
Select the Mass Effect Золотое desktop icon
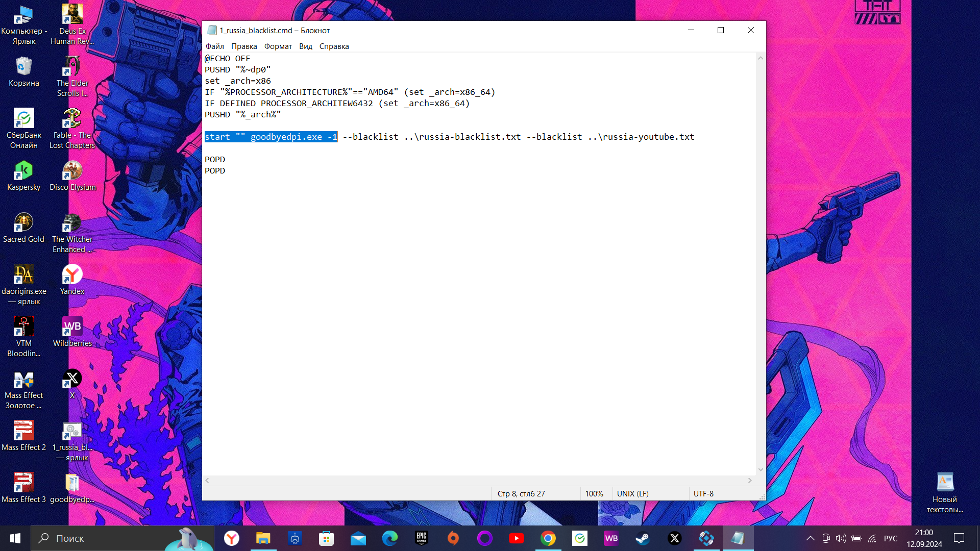tap(24, 390)
